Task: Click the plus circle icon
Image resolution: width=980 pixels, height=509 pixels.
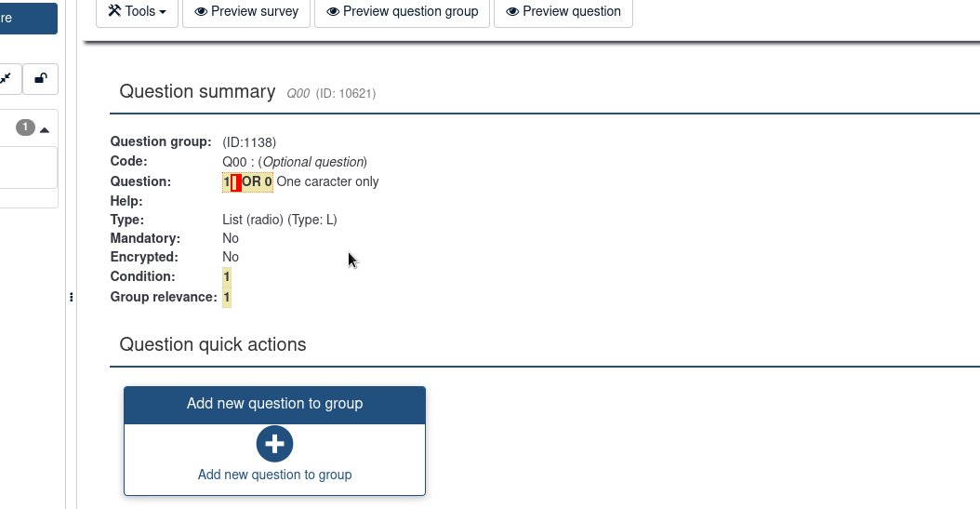Action: click(x=274, y=444)
